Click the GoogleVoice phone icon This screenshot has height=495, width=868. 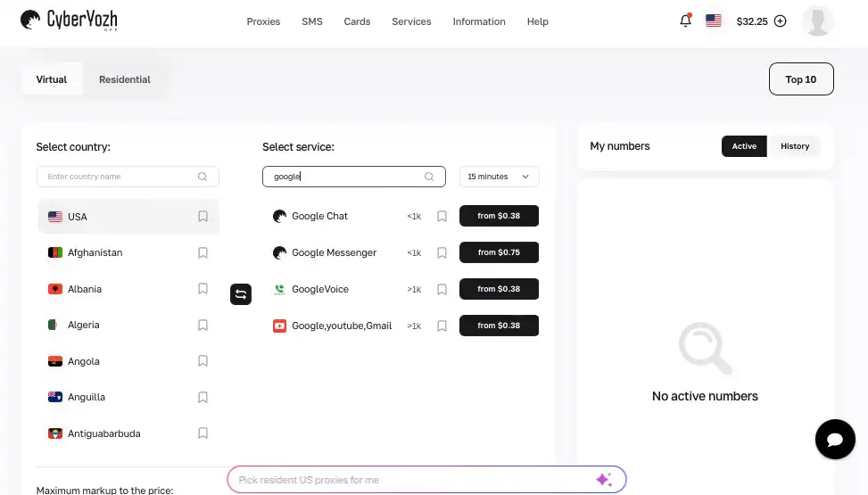coord(279,289)
